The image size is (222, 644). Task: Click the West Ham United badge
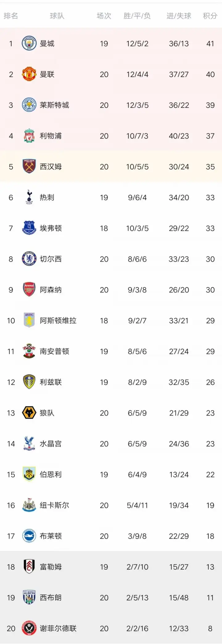click(29, 167)
